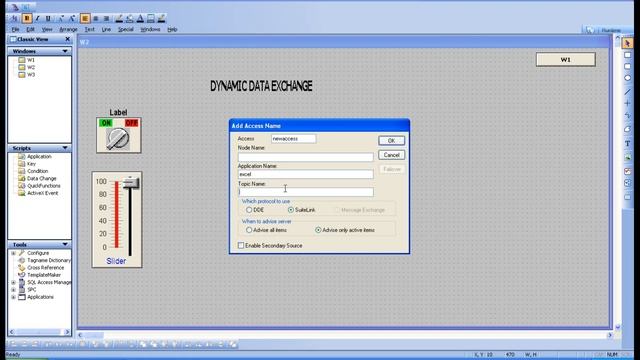Click Cancel in Add Access Name dialog
The image size is (640, 360).
coord(391,155)
